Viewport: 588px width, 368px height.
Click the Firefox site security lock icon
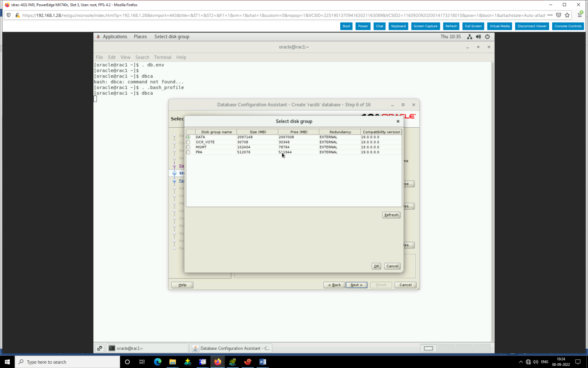[17, 15]
